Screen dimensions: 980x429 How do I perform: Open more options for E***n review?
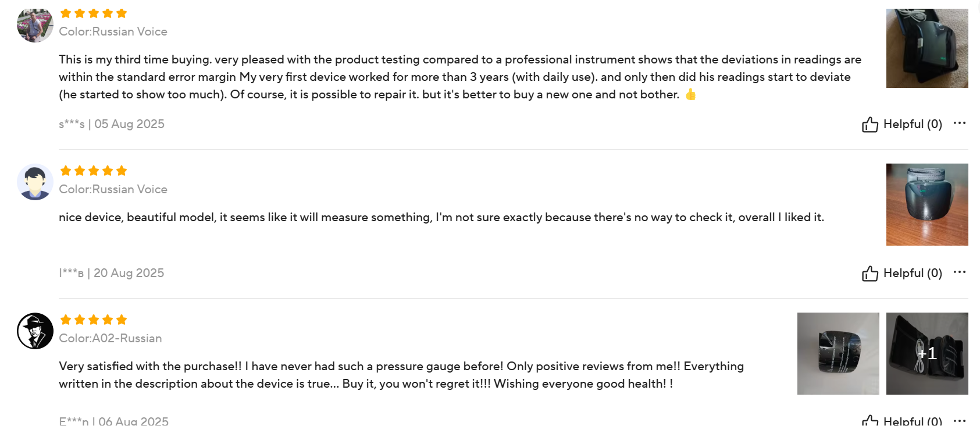click(x=960, y=420)
